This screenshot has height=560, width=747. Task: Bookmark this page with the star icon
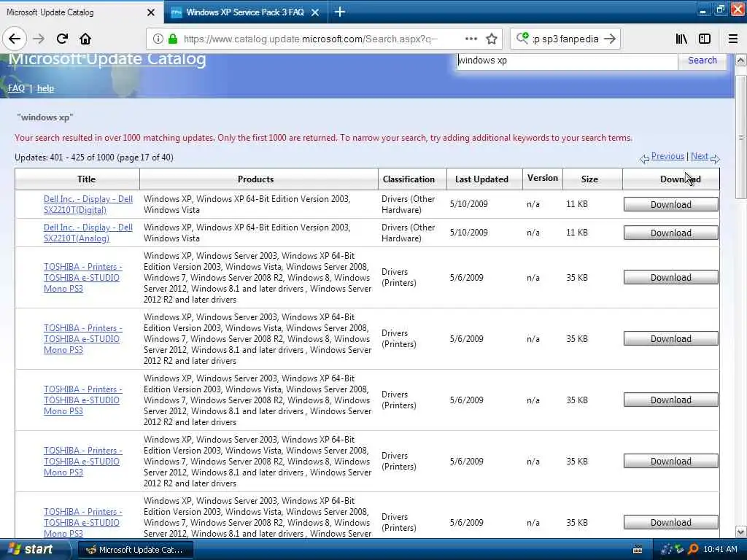492,39
